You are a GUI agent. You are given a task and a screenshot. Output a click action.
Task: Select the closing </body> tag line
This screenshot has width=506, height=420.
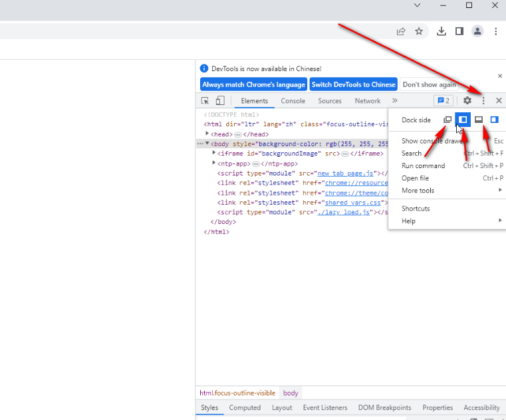[223, 222]
